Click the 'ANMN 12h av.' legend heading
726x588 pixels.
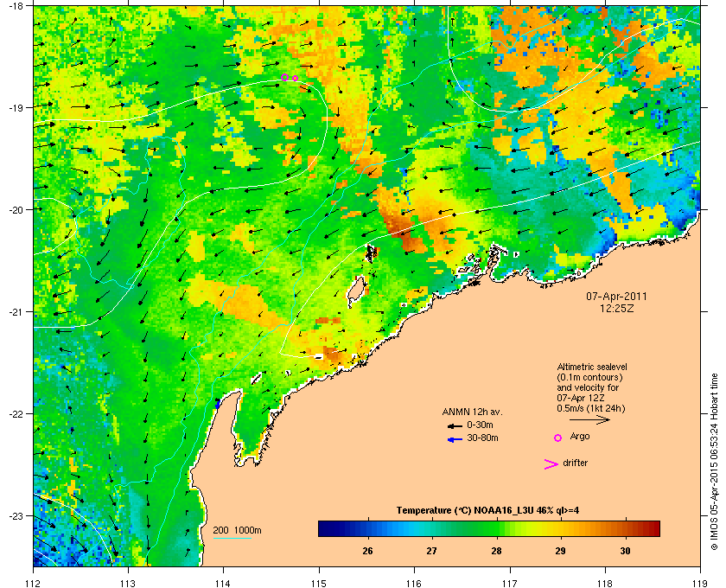(472, 412)
